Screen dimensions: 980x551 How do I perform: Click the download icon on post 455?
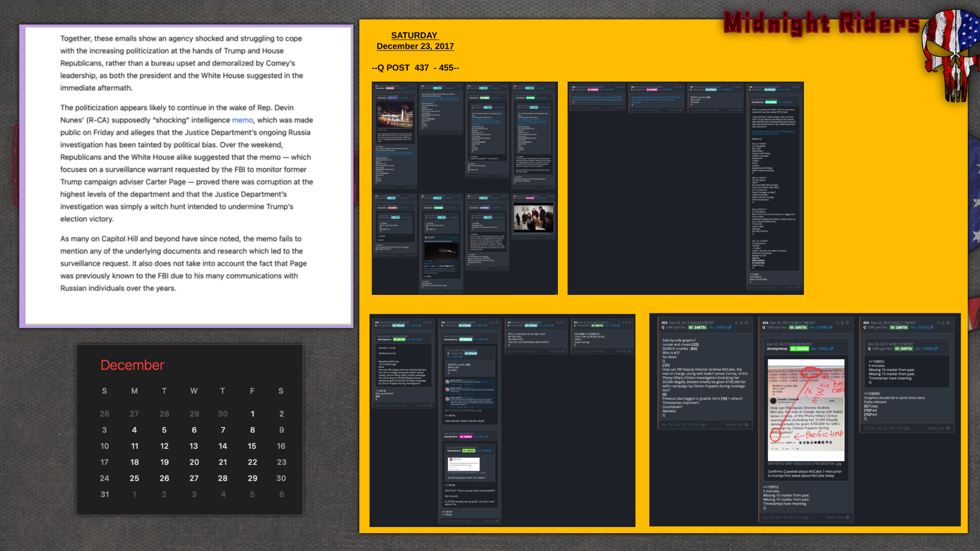(943, 322)
